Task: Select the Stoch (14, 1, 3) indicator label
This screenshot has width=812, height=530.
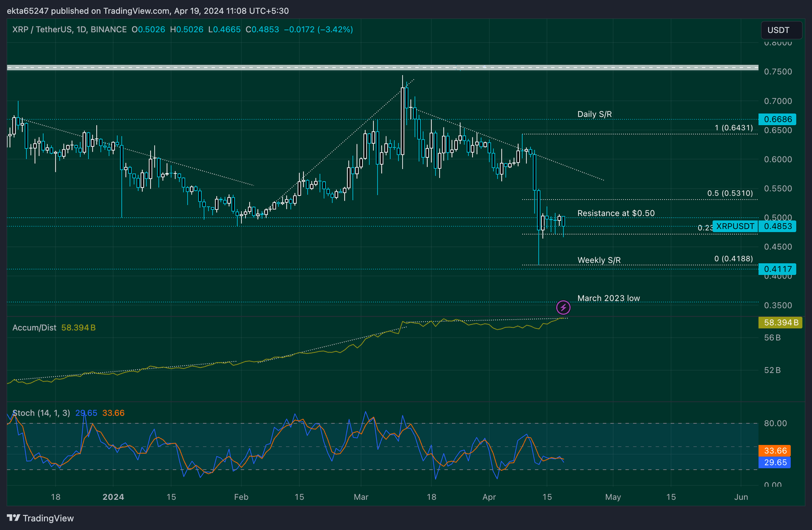Action: coord(41,413)
